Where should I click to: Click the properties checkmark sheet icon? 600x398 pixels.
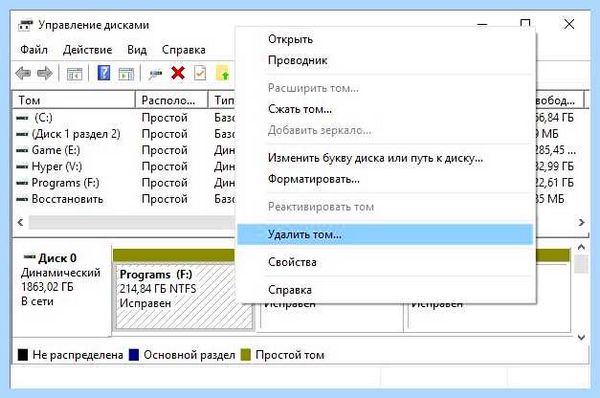pos(200,73)
